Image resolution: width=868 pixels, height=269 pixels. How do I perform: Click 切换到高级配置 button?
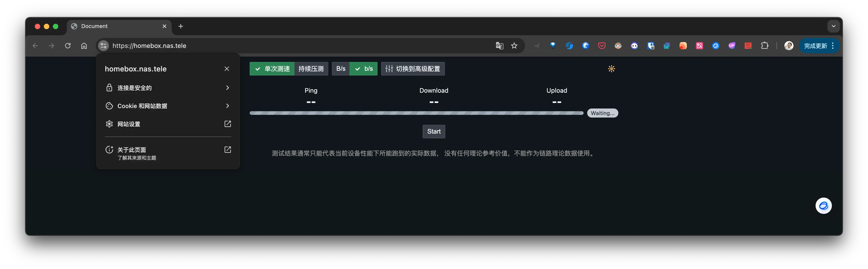413,69
